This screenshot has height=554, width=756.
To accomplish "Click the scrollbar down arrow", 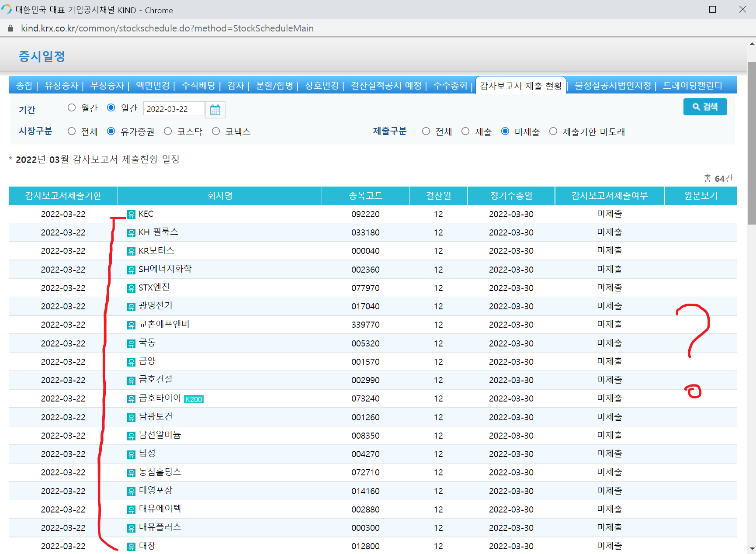I will [752, 549].
